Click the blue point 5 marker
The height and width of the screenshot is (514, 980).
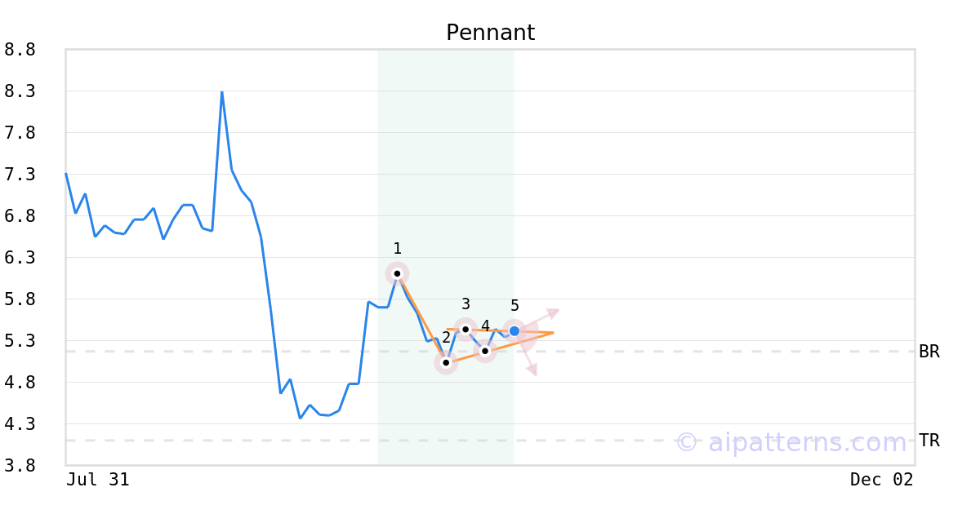(514, 330)
